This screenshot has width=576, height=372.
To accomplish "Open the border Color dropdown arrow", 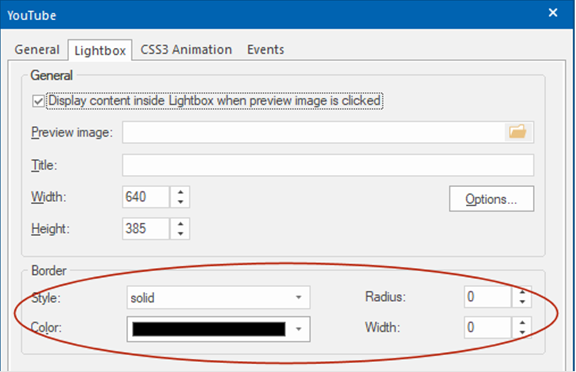I will pyautogui.click(x=299, y=329).
